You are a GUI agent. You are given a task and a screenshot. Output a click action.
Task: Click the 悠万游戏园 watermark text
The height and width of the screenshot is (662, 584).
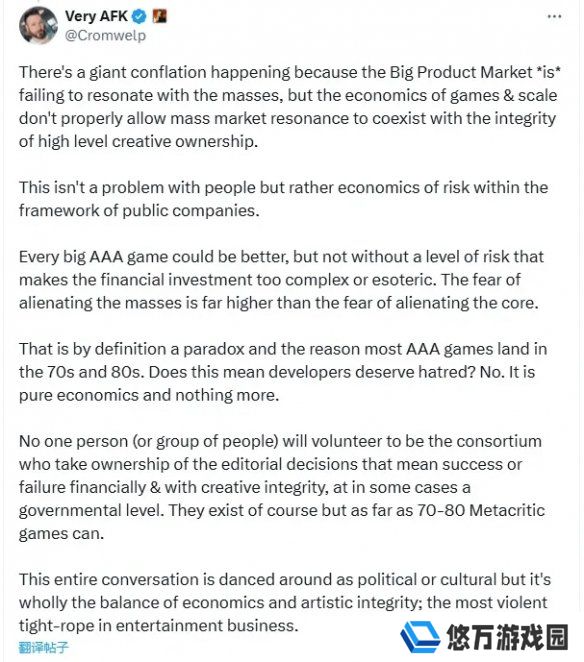tap(507, 638)
